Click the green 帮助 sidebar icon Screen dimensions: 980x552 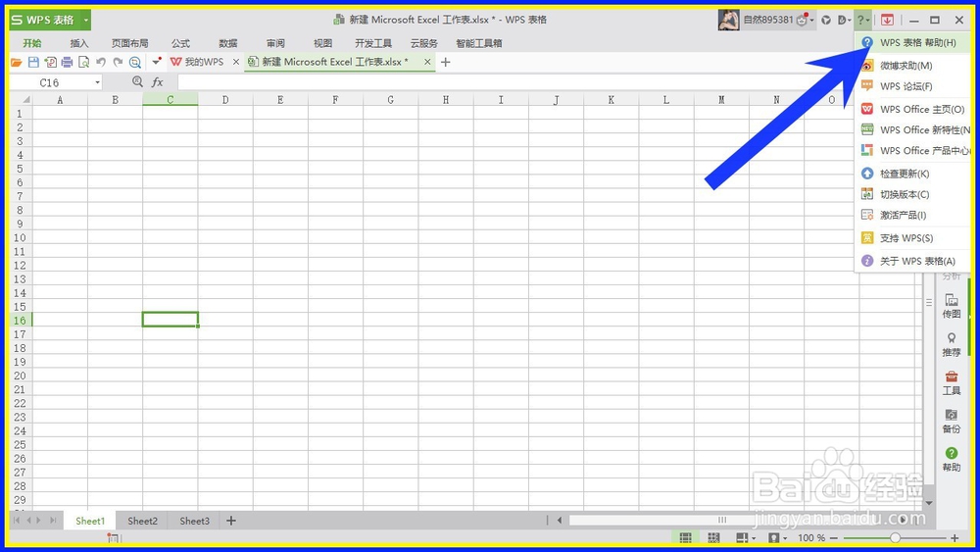(x=952, y=460)
